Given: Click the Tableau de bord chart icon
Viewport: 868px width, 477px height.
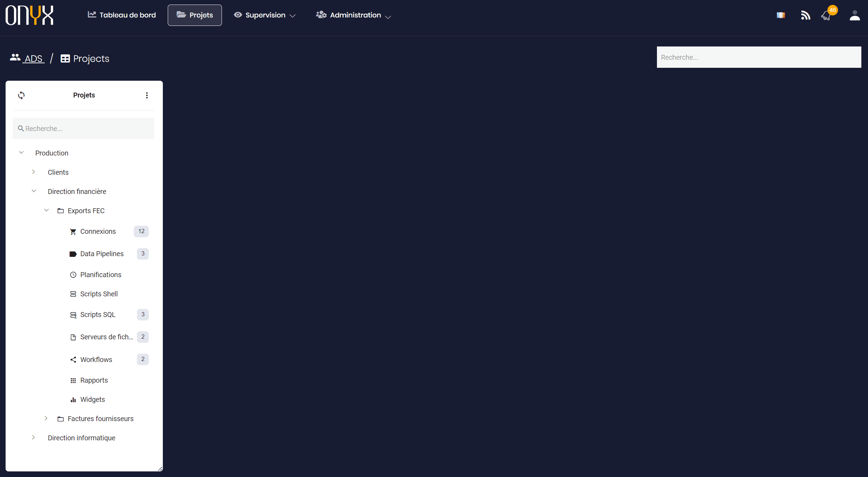Looking at the screenshot, I should (x=92, y=15).
